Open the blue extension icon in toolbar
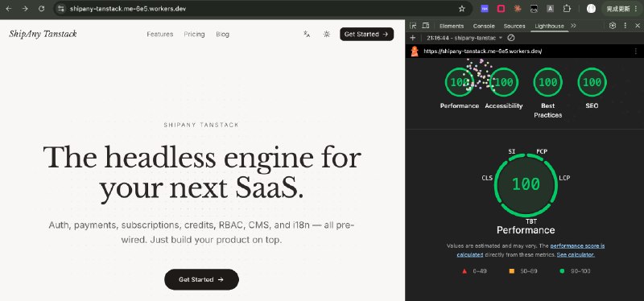The height and width of the screenshot is (301, 644). pyautogui.click(x=485, y=8)
